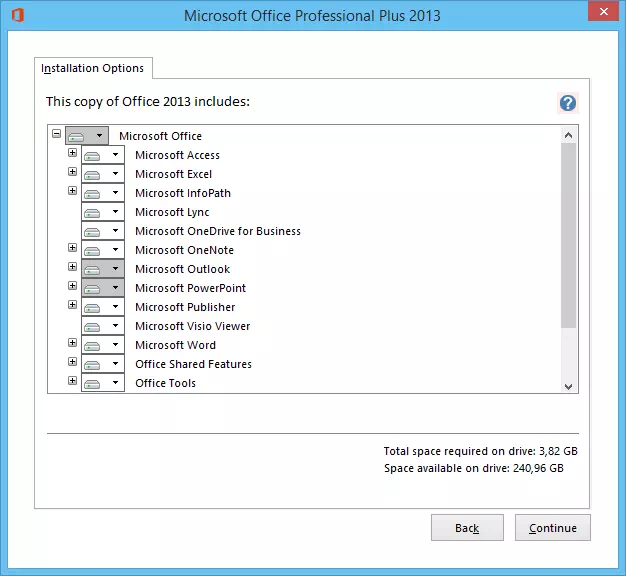The image size is (626, 576).
Task: Expand the Microsoft Outlook node
Action: click(72, 266)
